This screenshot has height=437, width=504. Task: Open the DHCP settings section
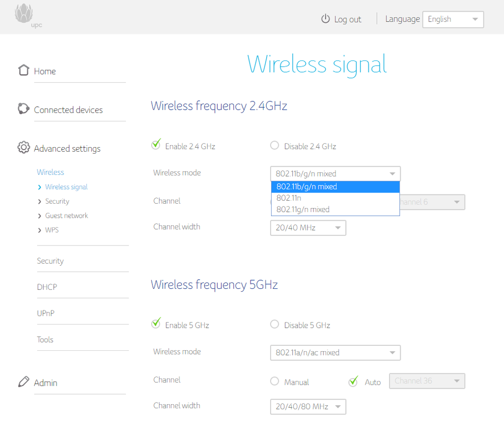tap(47, 287)
